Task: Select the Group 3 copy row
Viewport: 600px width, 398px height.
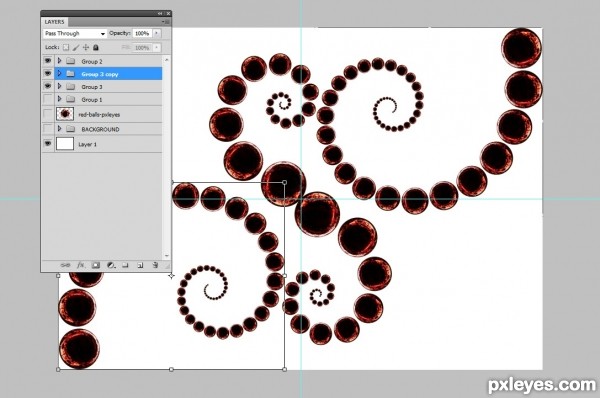Action: (102, 74)
